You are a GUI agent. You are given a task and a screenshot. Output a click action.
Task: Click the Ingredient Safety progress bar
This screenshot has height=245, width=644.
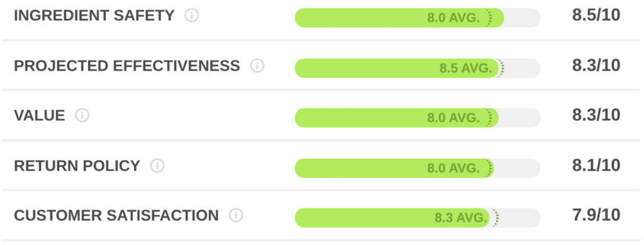click(418, 18)
